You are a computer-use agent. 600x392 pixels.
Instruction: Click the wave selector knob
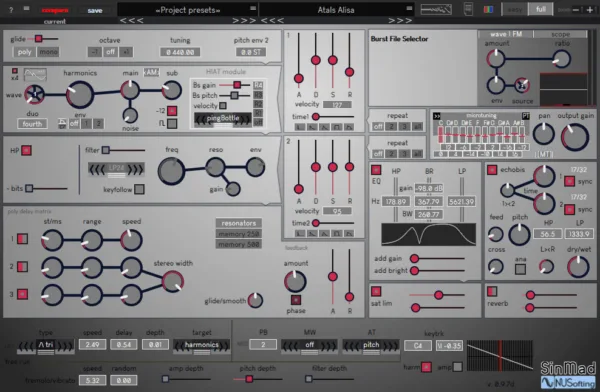[x=34, y=94]
